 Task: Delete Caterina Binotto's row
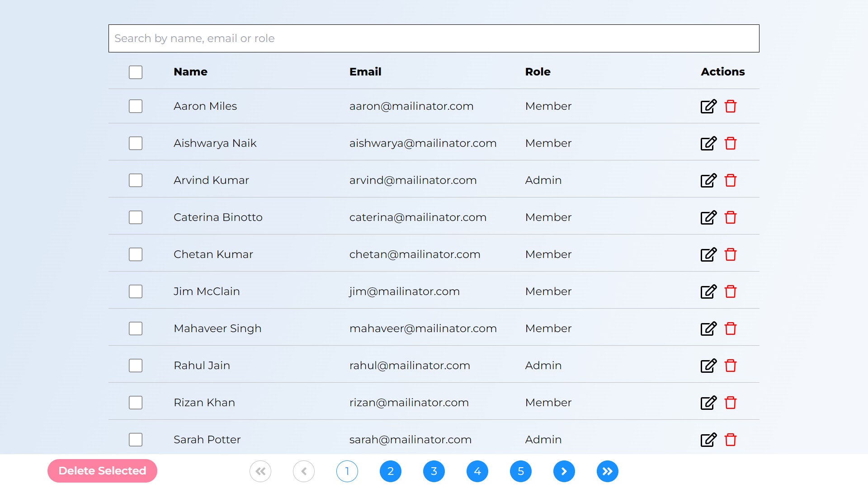(x=730, y=217)
